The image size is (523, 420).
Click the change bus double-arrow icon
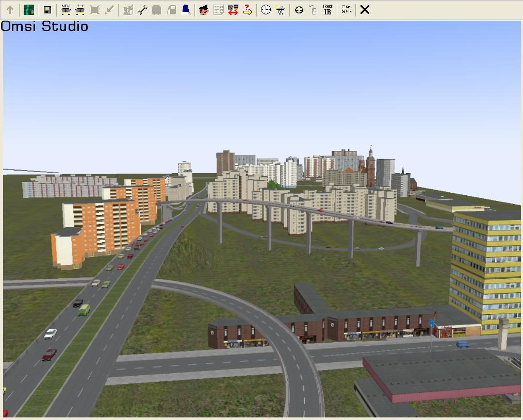pos(80,10)
